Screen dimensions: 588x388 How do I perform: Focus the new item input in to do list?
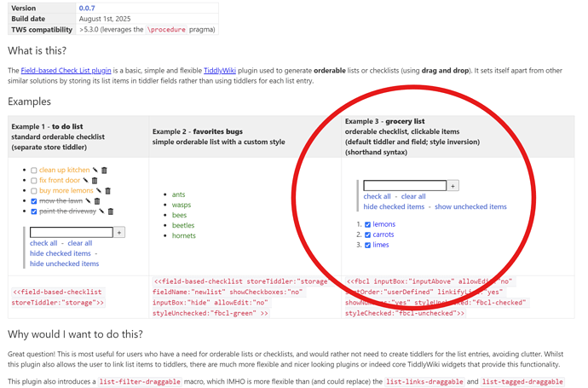tap(72, 232)
